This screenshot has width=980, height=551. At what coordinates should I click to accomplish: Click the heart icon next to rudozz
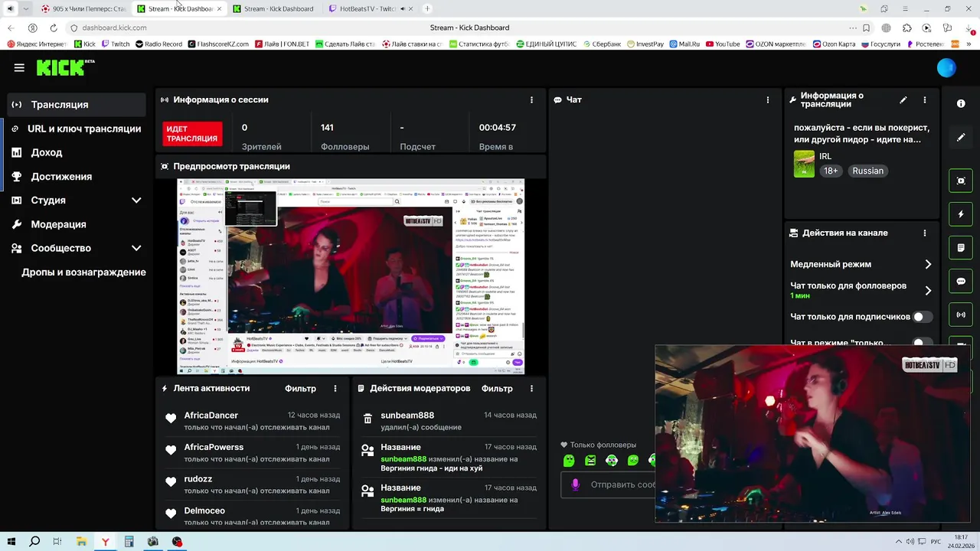click(171, 482)
